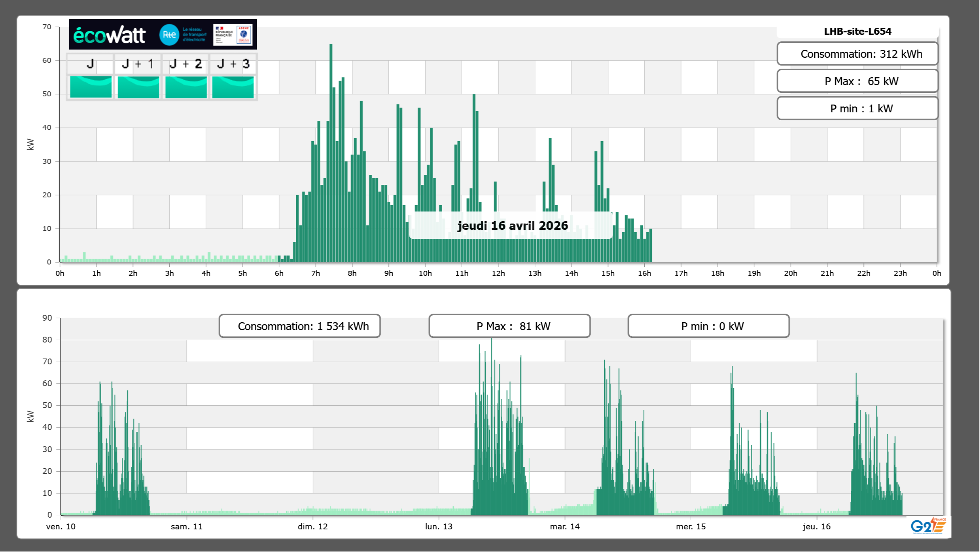Screen dimensions: 980x552
Task: Click the P min : 1 kW box
Action: pos(857,108)
